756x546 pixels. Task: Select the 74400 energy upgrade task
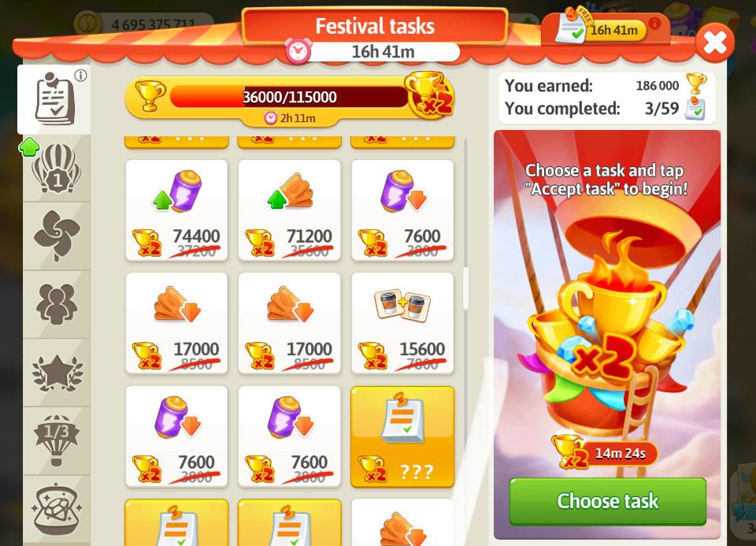[176, 210]
